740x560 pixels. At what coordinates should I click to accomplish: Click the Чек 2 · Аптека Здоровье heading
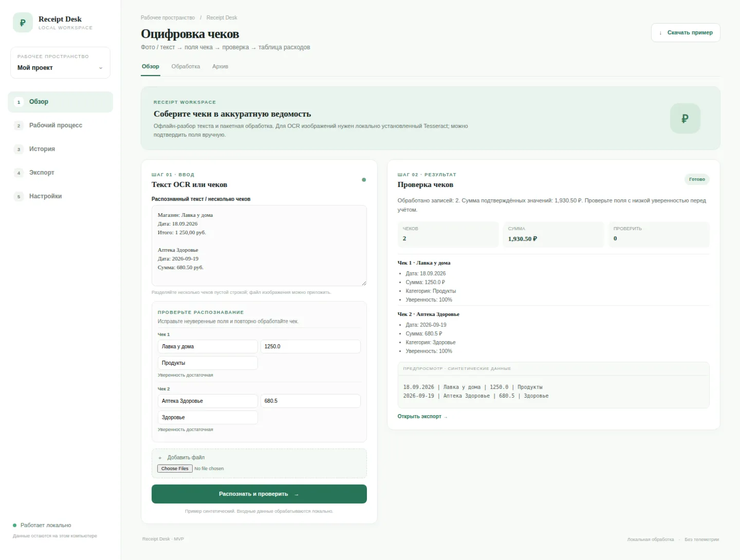[x=429, y=314]
